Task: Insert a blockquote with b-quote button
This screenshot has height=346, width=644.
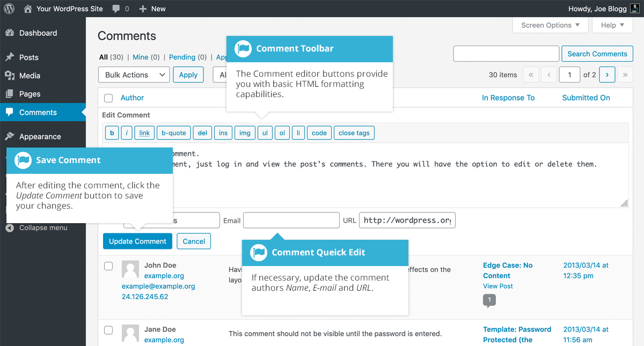Action: pos(174,133)
